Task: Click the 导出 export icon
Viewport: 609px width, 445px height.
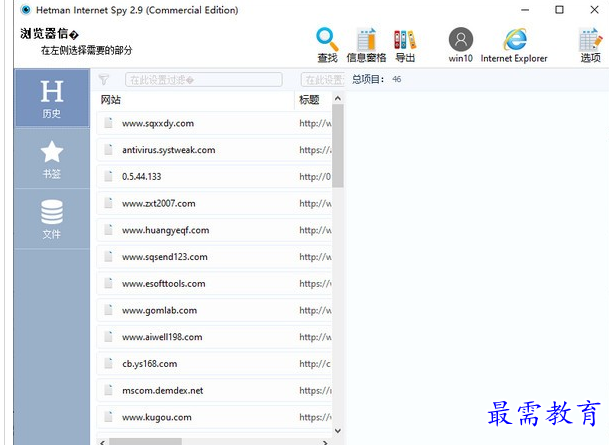Action: pos(405,45)
